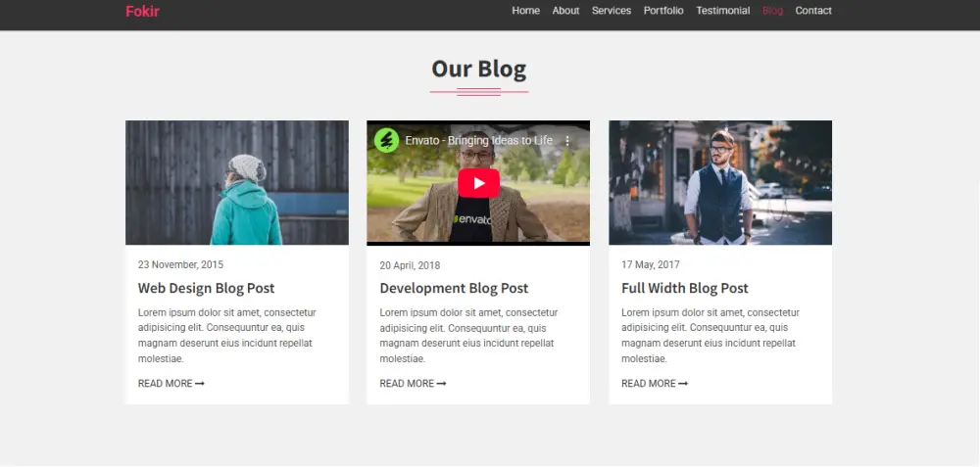Click the Fokir logo
Screen dimensions: 980x467
[142, 11]
